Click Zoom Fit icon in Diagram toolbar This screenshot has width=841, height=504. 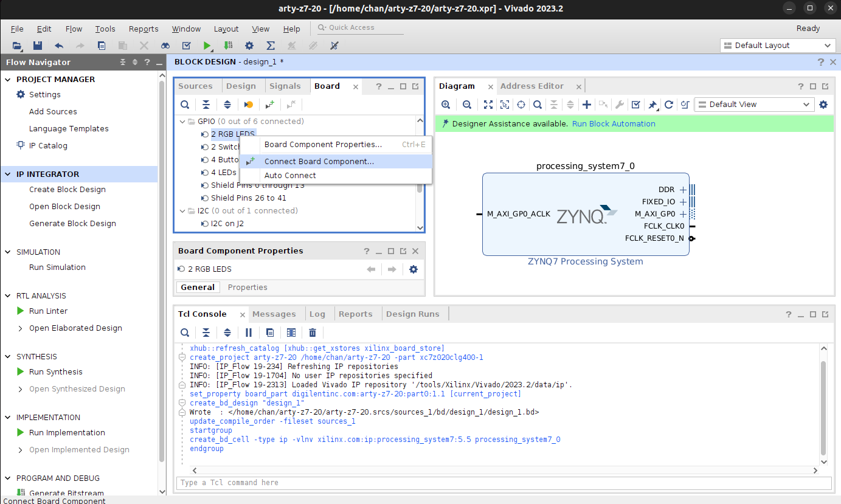click(x=488, y=105)
